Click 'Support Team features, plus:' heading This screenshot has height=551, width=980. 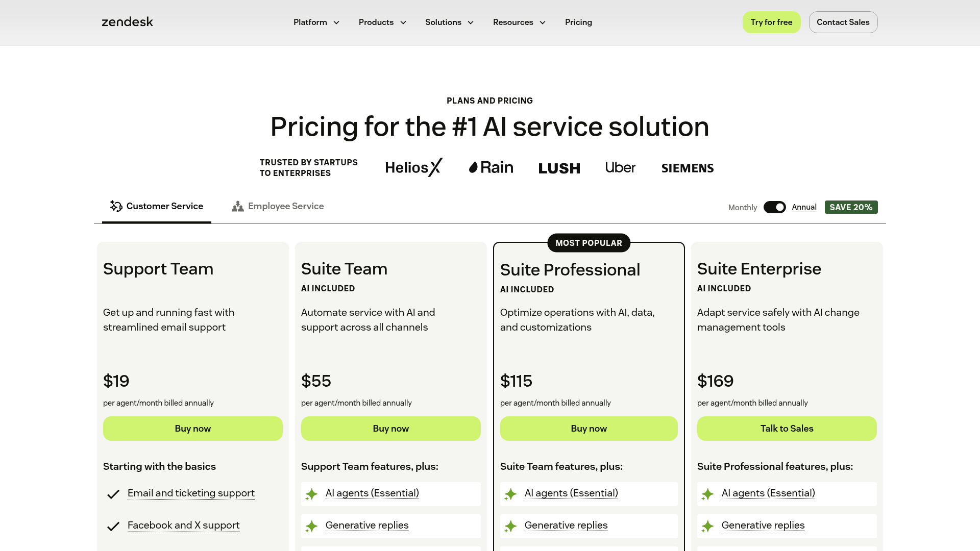tap(370, 466)
